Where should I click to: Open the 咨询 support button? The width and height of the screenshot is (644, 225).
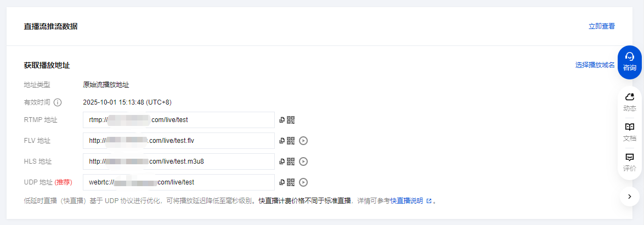(630, 62)
